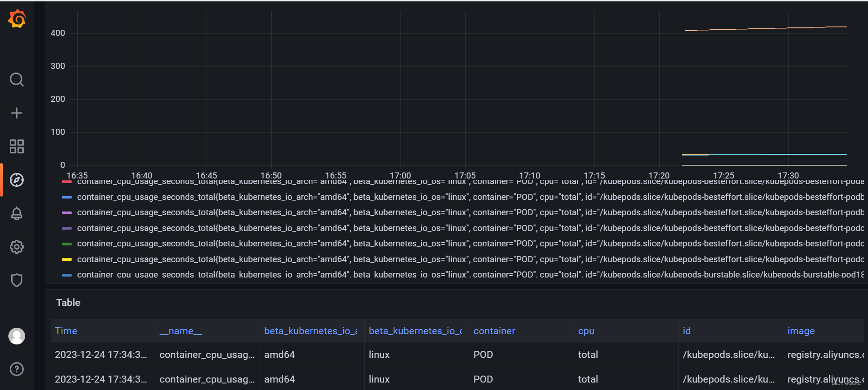This screenshot has height=390, width=868.
Task: Open the user profile avatar
Action: click(17, 336)
